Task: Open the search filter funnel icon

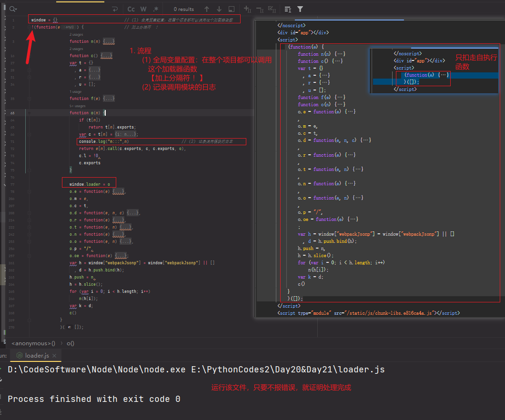Action: point(300,10)
